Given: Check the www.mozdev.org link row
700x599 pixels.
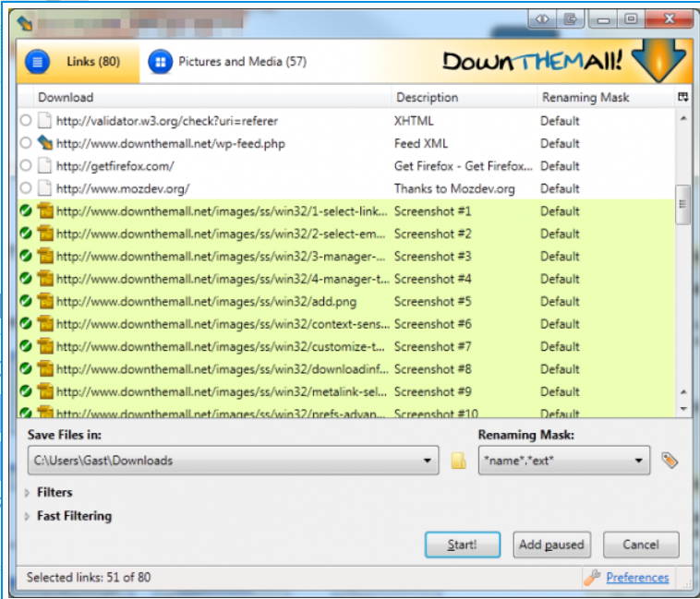Looking at the screenshot, I should 26,188.
